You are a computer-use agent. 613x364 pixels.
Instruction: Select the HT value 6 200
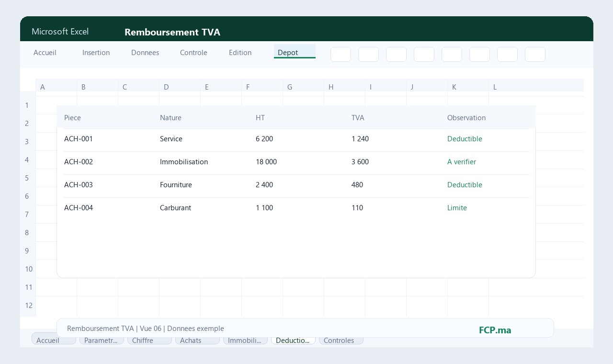(264, 139)
